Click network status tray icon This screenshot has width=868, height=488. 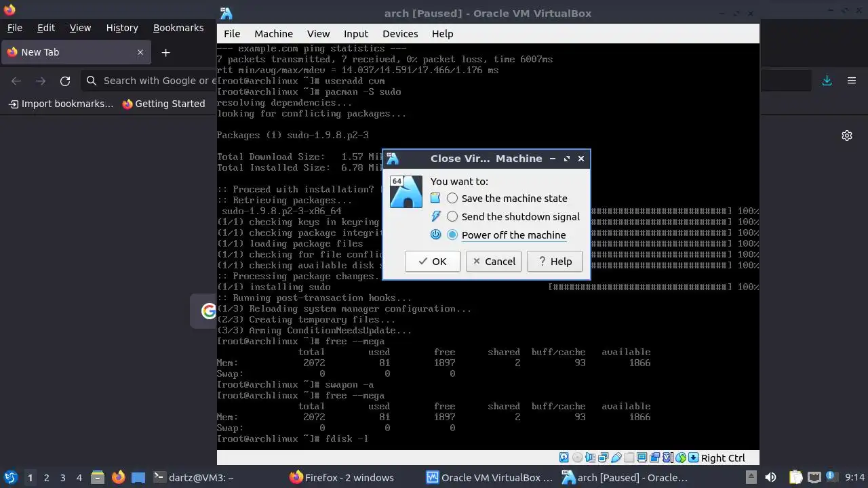pos(814,478)
